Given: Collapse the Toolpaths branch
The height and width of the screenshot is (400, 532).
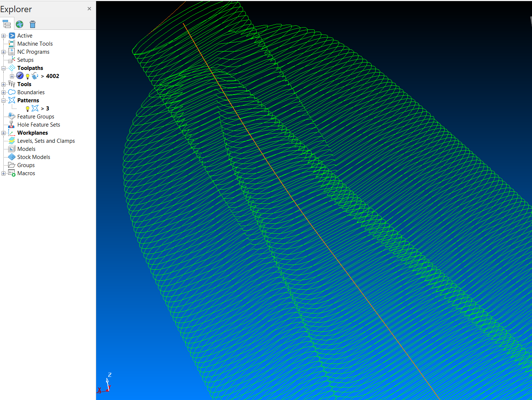Looking at the screenshot, I should tap(3, 68).
